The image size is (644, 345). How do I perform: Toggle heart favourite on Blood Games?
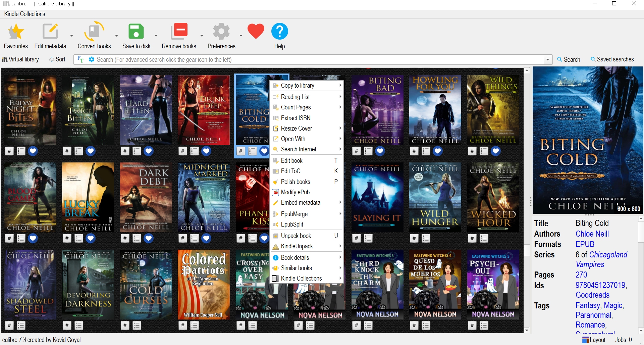(33, 238)
